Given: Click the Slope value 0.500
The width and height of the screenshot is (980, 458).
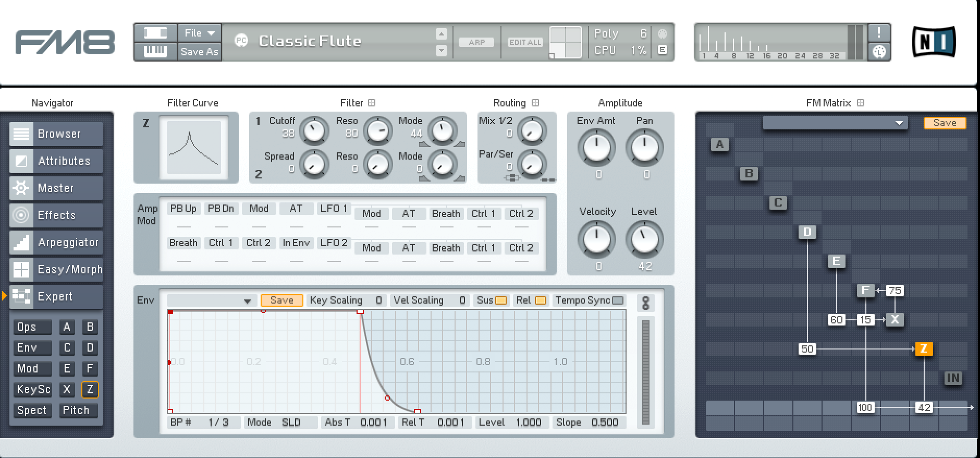Looking at the screenshot, I should [x=605, y=422].
